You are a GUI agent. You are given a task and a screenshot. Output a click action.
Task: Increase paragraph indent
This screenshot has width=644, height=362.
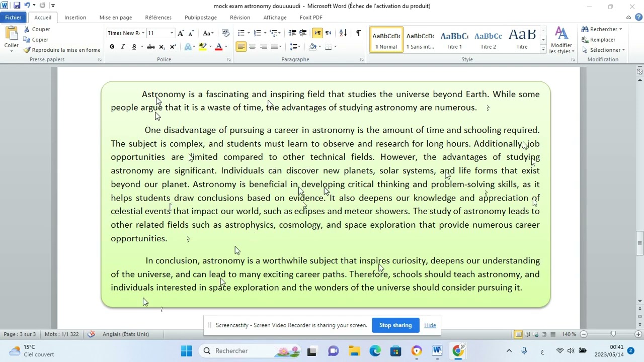[303, 33]
